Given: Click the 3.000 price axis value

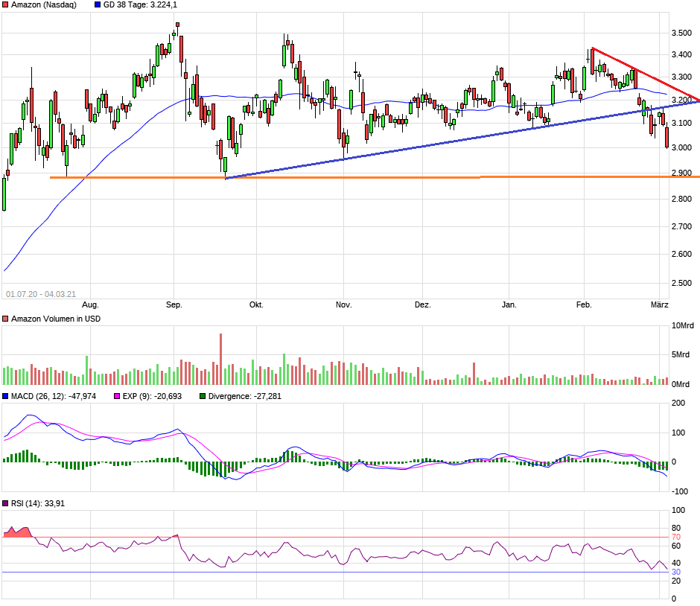Looking at the screenshot, I should pos(681,147).
